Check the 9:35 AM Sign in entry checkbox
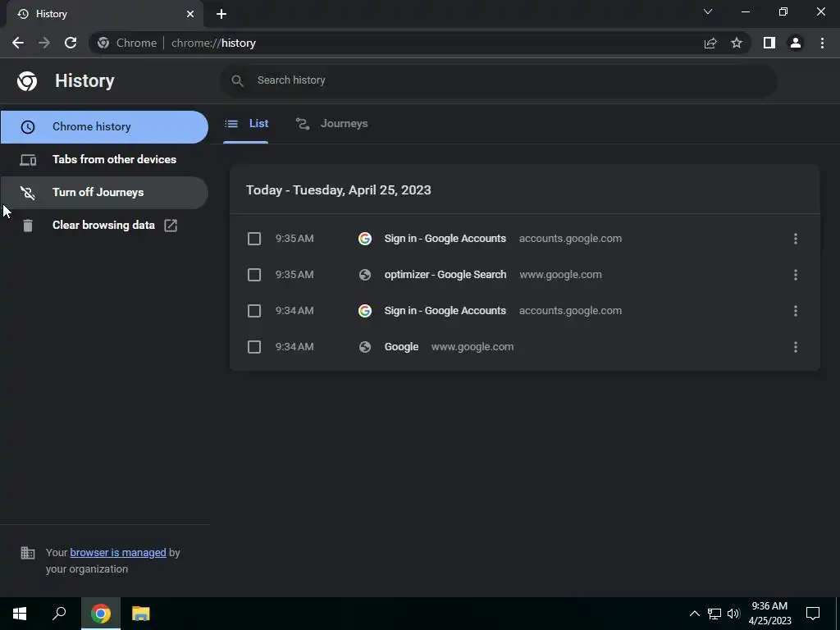Image resolution: width=840 pixels, height=630 pixels. (254, 239)
